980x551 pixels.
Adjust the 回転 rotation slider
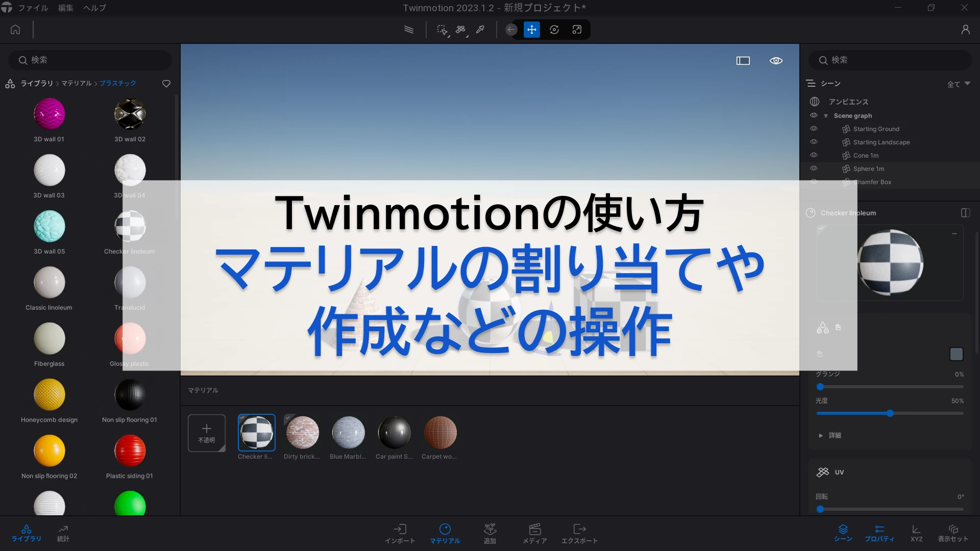(x=890, y=509)
